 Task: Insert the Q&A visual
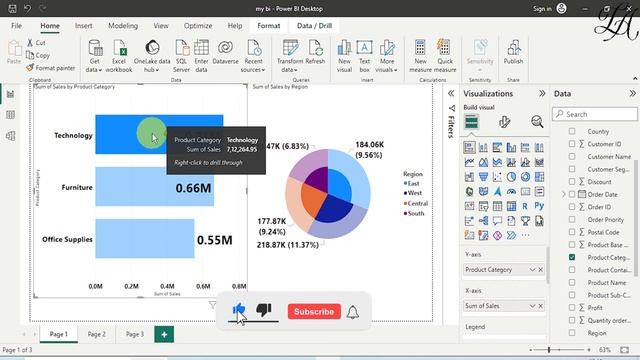pyautogui.click(x=497, y=221)
